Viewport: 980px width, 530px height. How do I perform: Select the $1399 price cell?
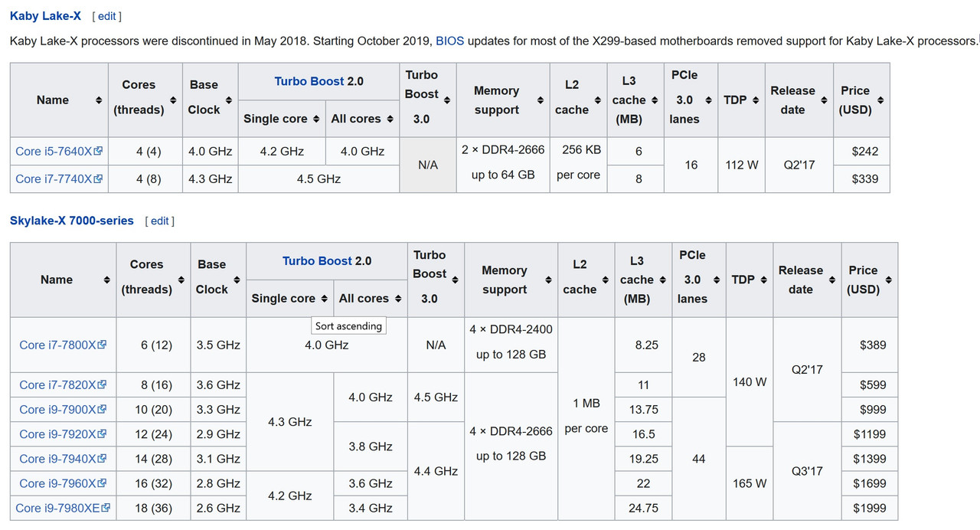click(x=870, y=459)
